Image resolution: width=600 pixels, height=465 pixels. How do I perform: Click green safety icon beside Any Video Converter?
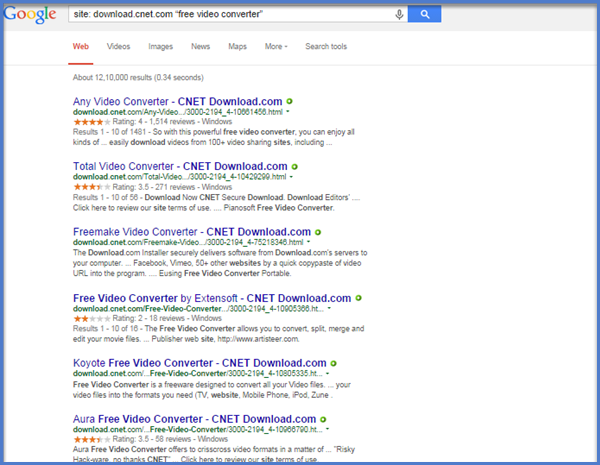pos(290,101)
